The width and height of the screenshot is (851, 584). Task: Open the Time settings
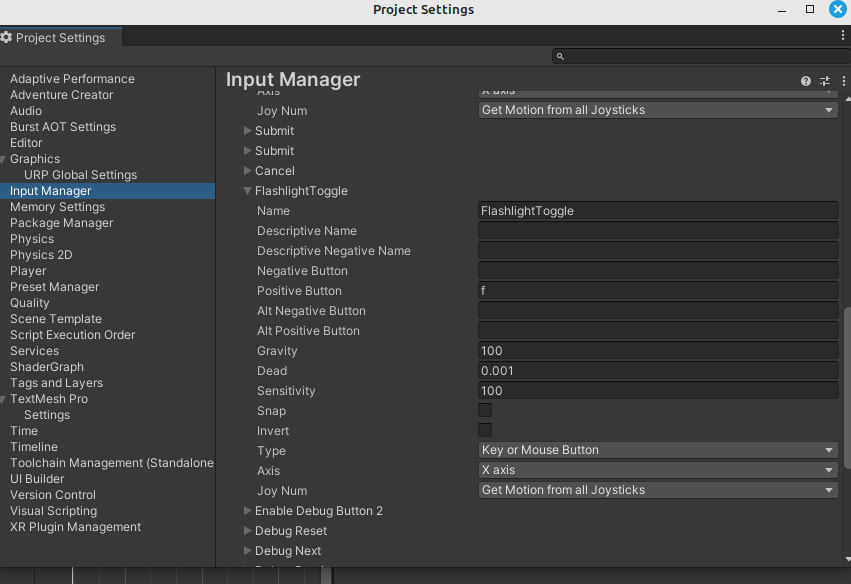point(24,431)
